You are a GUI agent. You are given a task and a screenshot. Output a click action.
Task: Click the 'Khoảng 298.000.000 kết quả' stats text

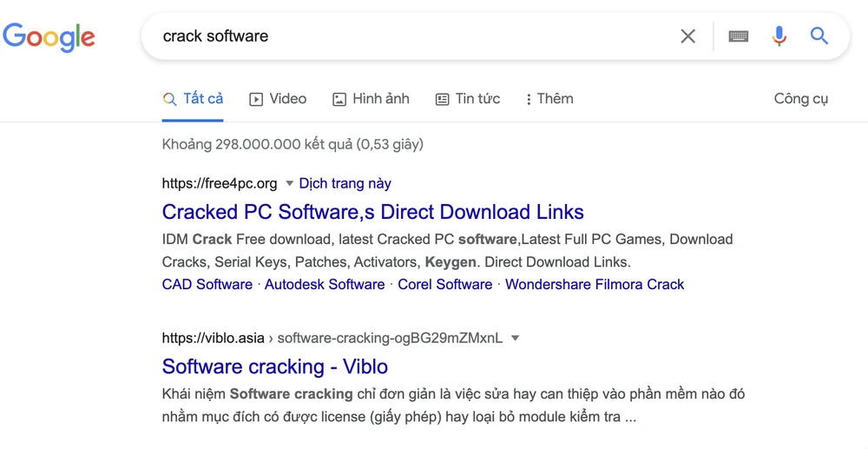tap(293, 144)
